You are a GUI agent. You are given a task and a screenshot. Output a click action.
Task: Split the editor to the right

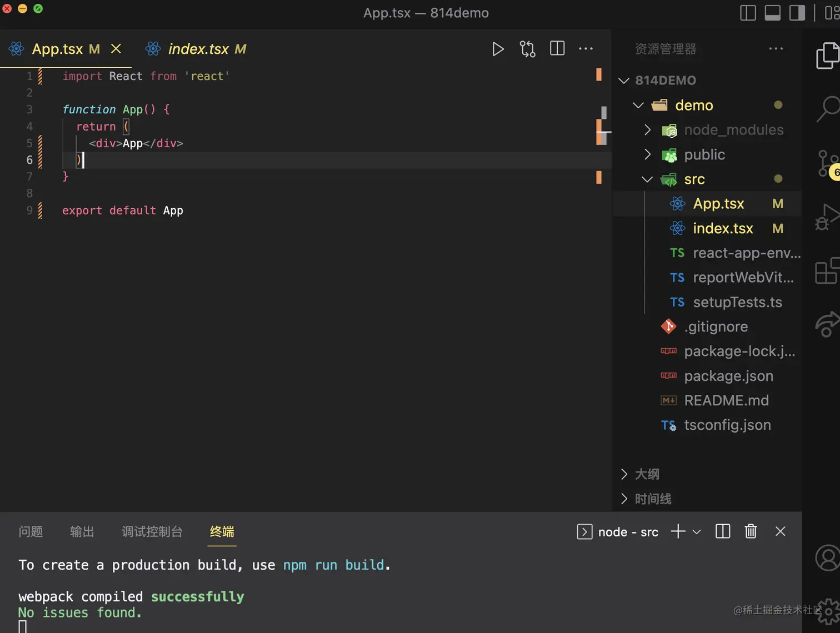click(x=557, y=49)
